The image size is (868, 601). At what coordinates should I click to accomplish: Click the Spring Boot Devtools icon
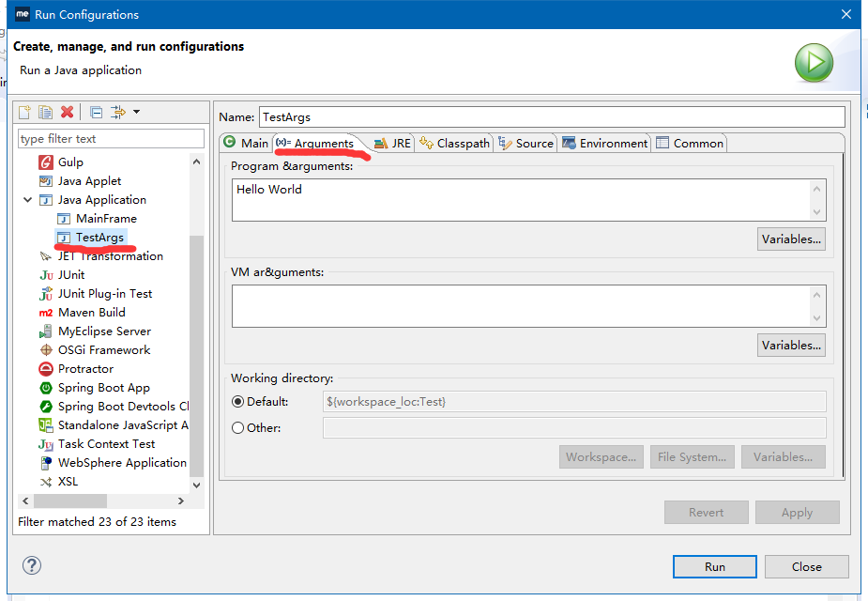pos(46,407)
